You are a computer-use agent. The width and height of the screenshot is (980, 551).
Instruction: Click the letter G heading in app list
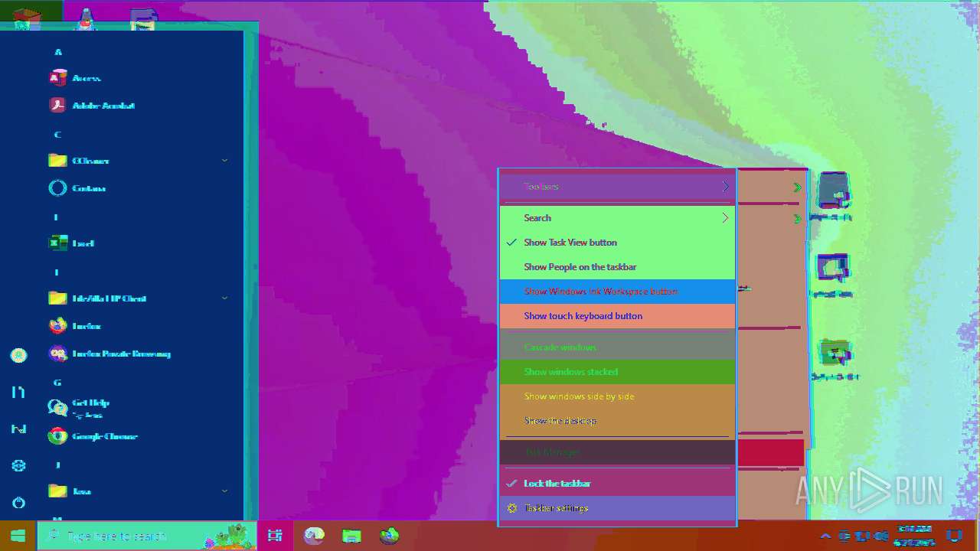click(57, 383)
